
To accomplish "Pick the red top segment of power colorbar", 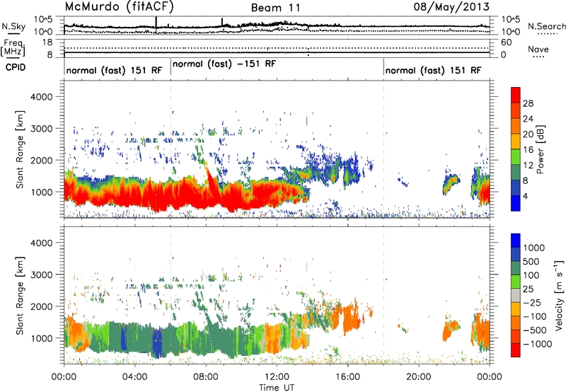I will tap(516, 95).
